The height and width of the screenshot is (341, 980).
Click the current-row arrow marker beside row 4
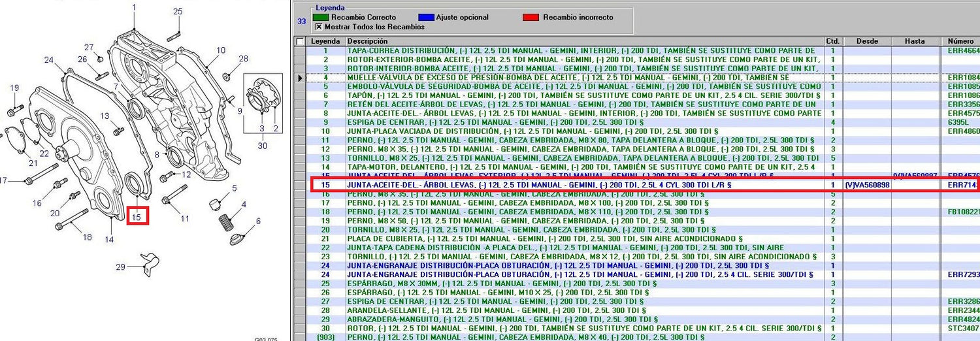(x=300, y=78)
